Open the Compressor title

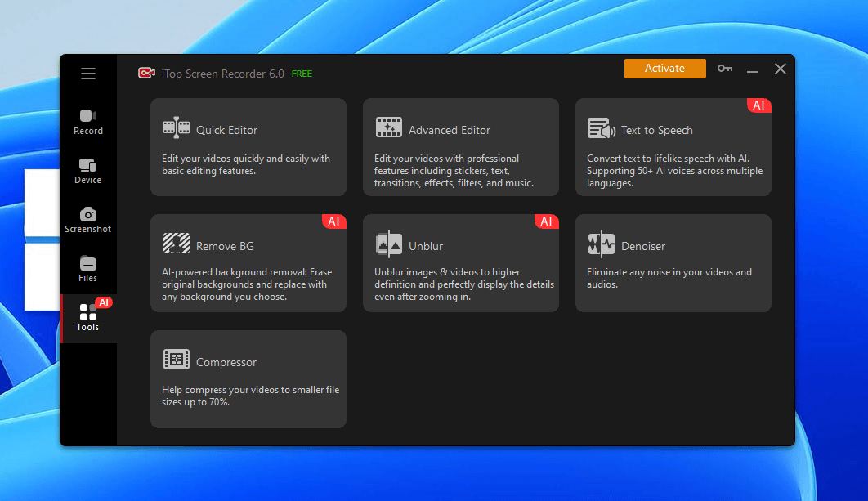pos(226,363)
